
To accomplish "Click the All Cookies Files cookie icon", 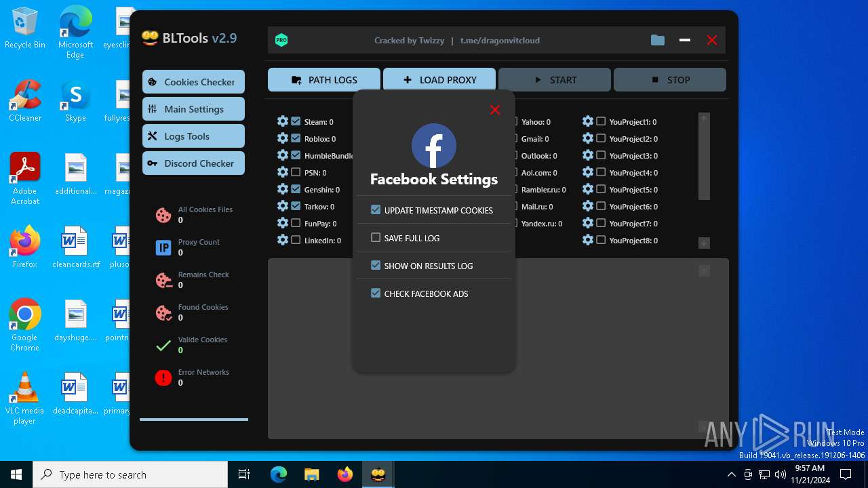I will click(163, 215).
